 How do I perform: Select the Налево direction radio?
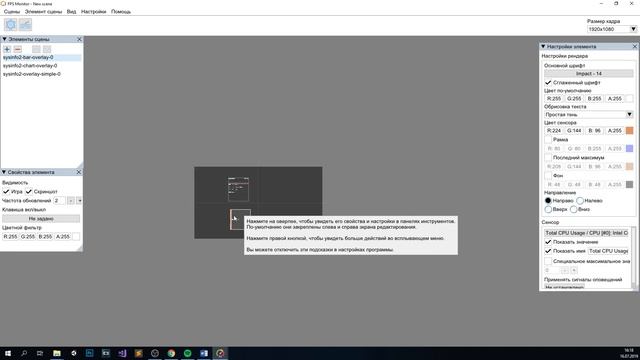580,200
